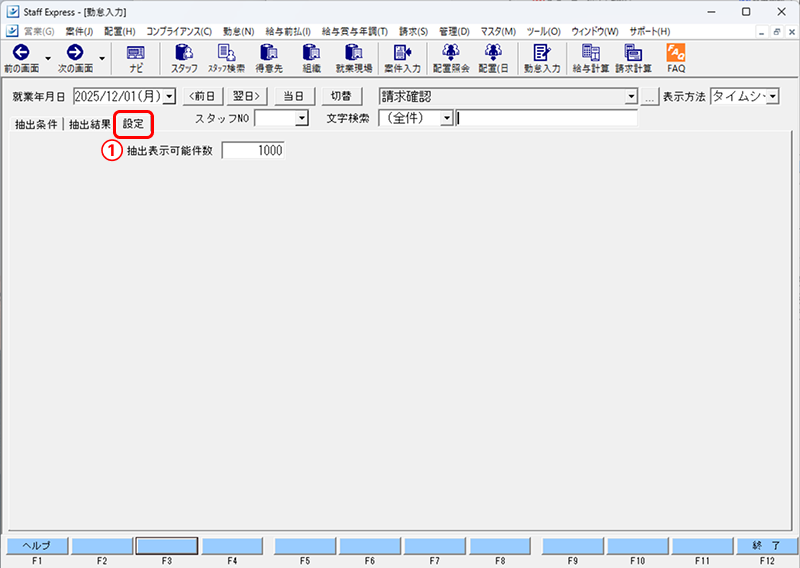Screen dimensions: 800x568
Task: Open the サポート(H) menu
Action: click(x=649, y=32)
